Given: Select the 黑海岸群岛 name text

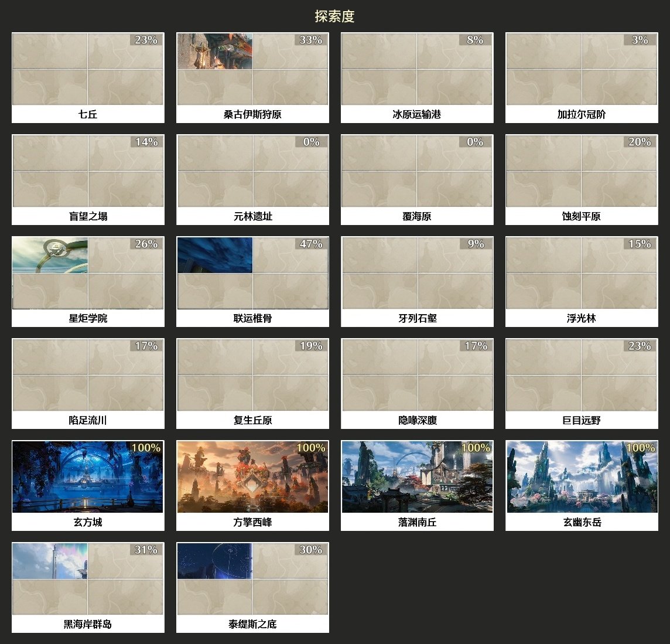Looking at the screenshot, I should tap(88, 624).
